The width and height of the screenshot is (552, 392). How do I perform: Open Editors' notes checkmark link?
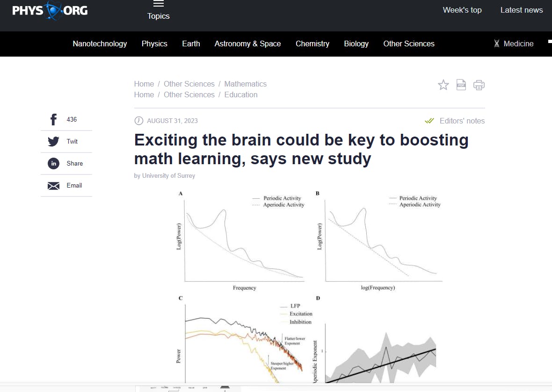(455, 121)
